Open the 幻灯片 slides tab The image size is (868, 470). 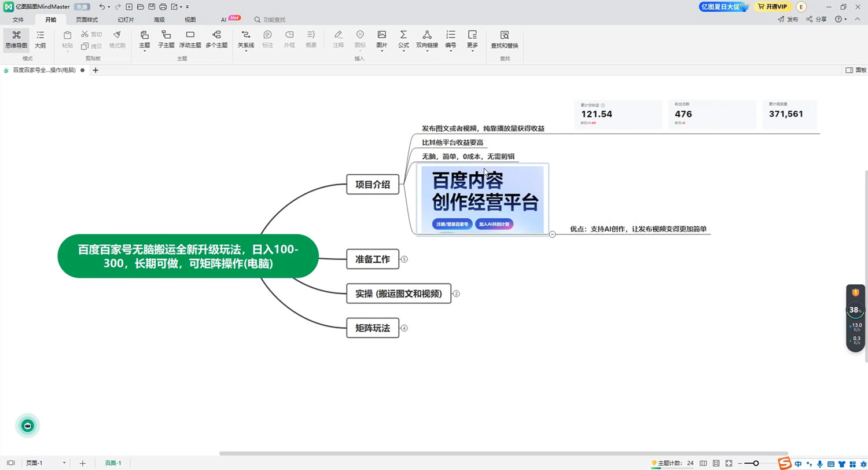tap(126, 19)
